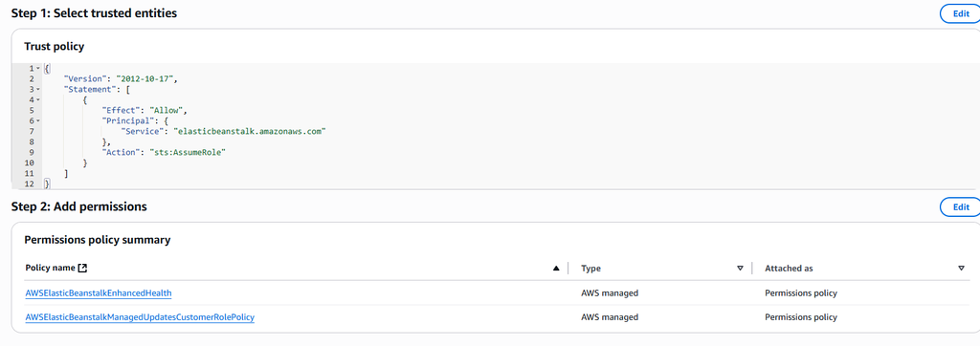
Task: Click "2012-10-17" version value
Action: point(145,78)
